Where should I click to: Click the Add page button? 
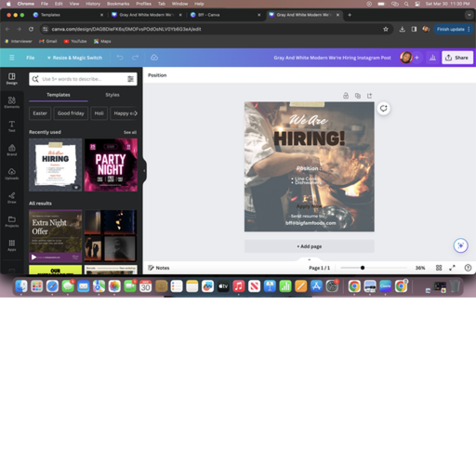click(310, 246)
